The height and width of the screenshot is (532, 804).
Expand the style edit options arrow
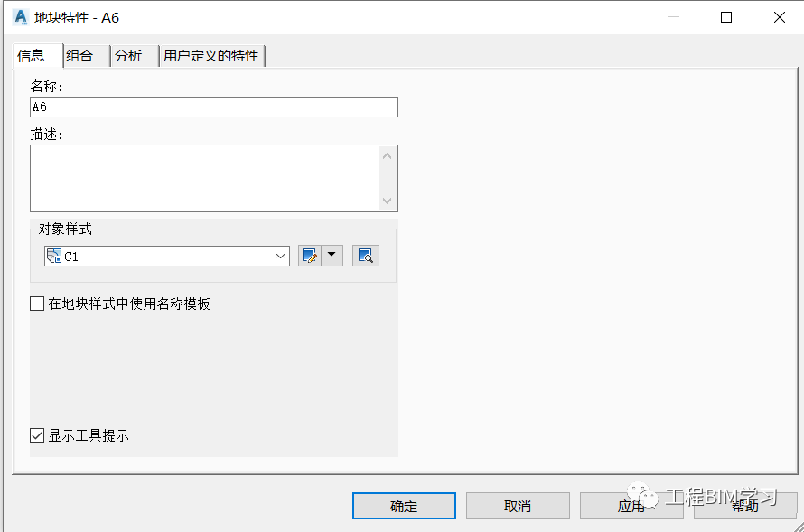pos(332,256)
